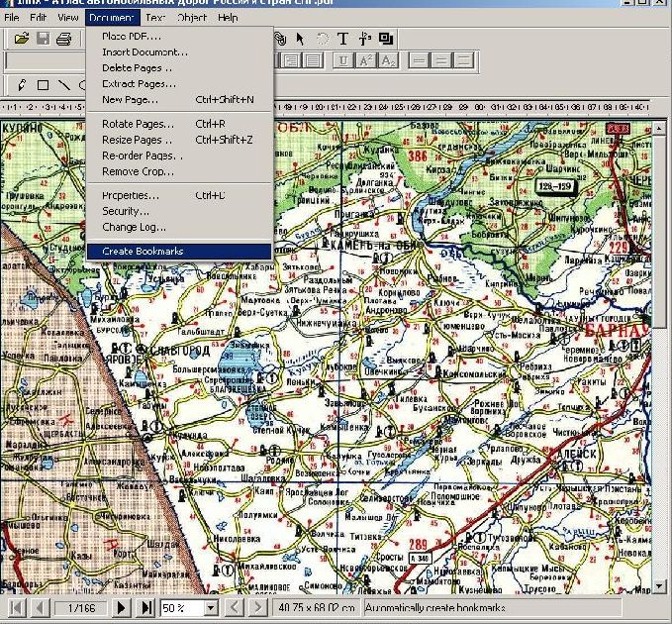
Task: Click the page size 40.75 x 68.02 cm
Action: pos(316,608)
